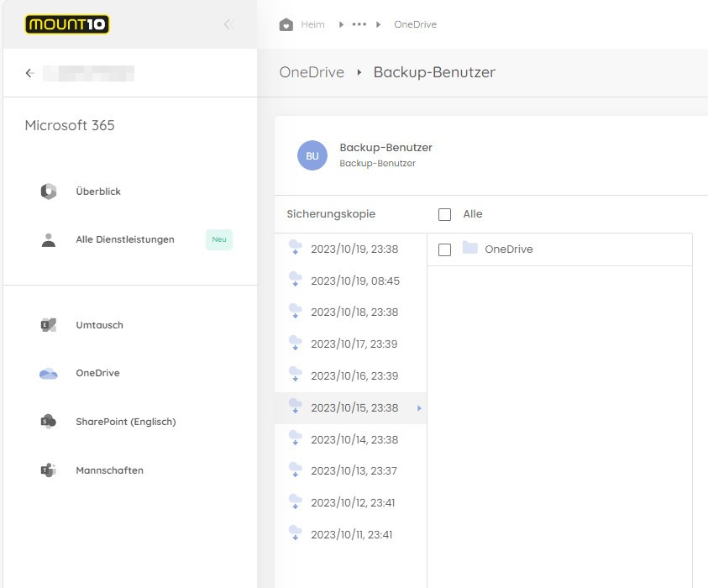
Task: Collapse the sidebar with the chevron
Action: click(x=228, y=24)
